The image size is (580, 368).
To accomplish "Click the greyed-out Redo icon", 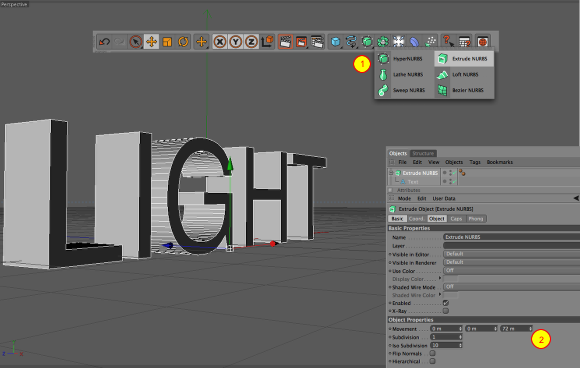I will [x=119, y=42].
